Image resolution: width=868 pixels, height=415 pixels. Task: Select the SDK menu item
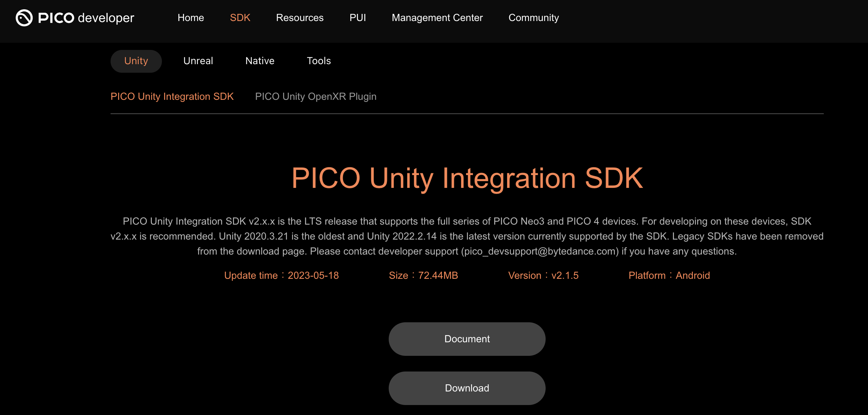pos(240,17)
